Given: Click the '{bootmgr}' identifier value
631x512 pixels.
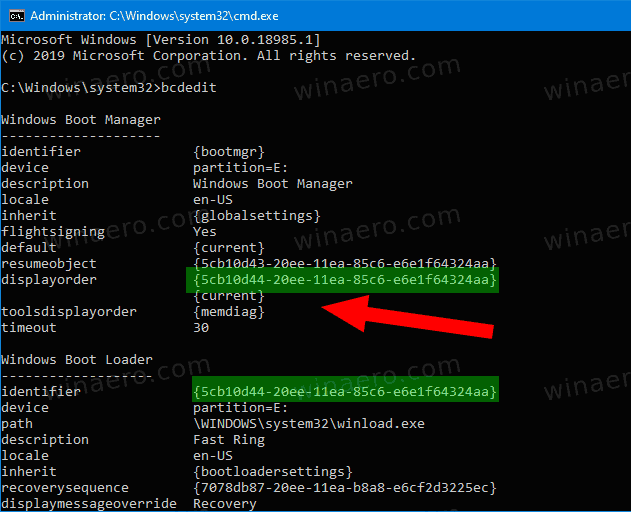Looking at the screenshot, I should (x=229, y=152).
